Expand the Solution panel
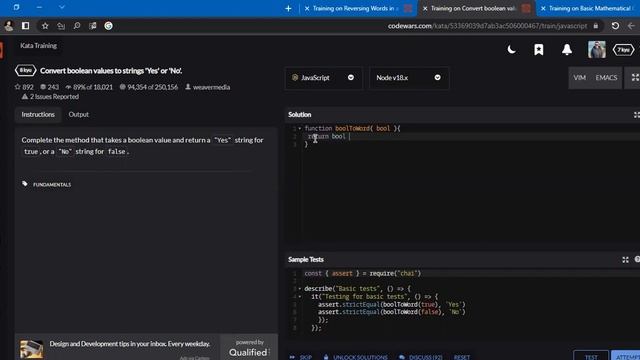The width and height of the screenshot is (640, 360). (636, 115)
